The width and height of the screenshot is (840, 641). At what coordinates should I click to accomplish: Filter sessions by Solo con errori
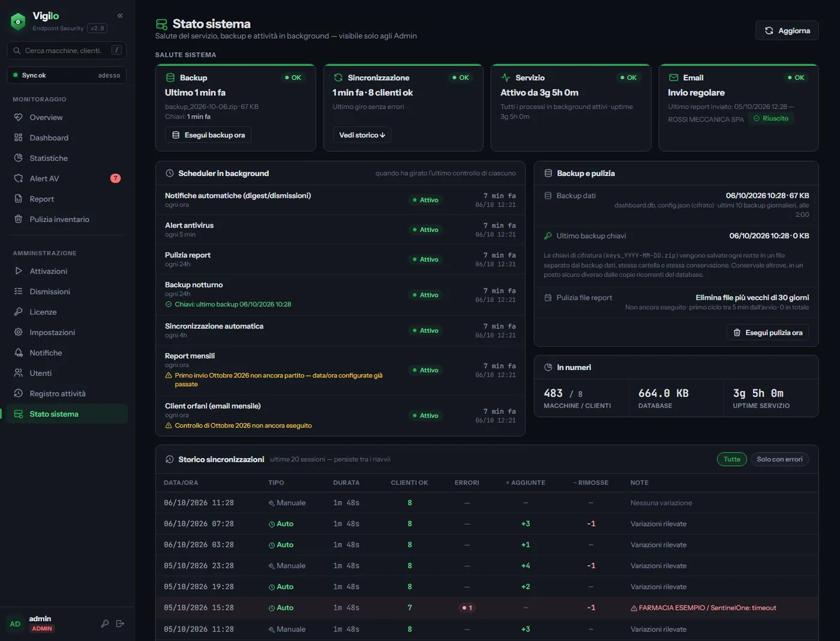[779, 459]
